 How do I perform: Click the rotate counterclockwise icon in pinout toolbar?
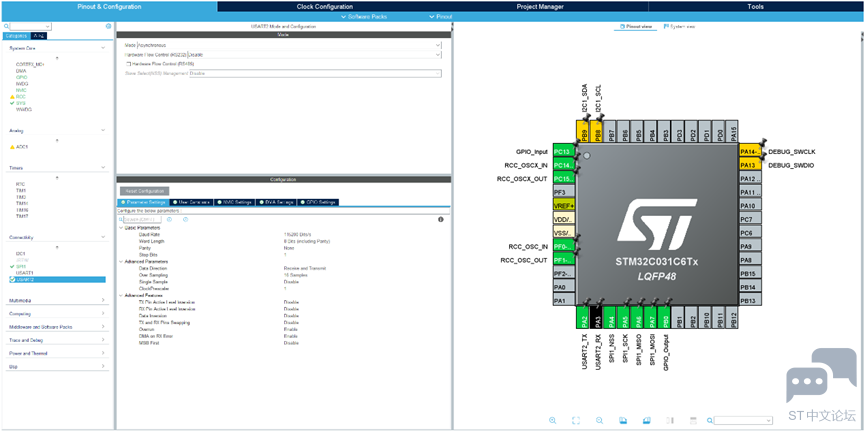tap(647, 421)
